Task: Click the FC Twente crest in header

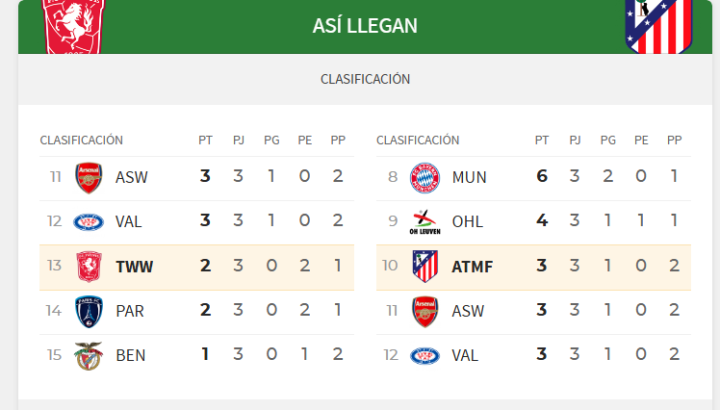Action: tap(74, 24)
